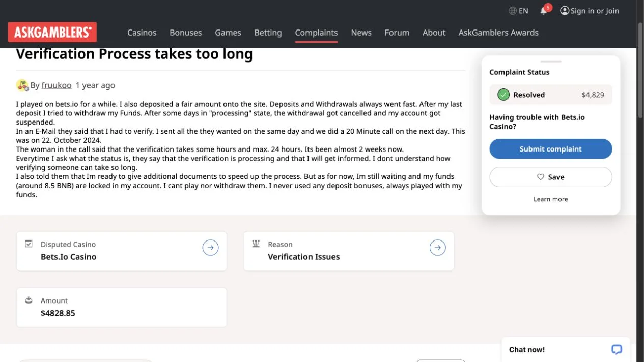
Task: Open the News menu
Action: (361, 33)
